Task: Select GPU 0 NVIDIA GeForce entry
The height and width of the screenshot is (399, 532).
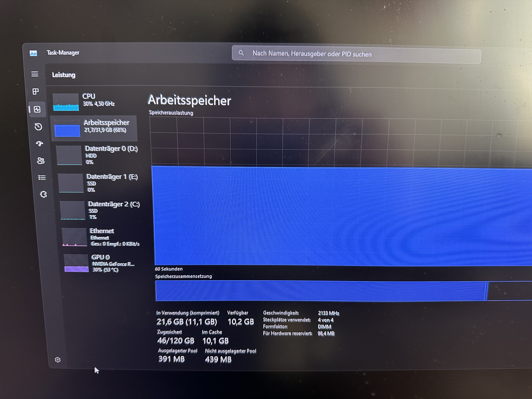Action: [102, 263]
